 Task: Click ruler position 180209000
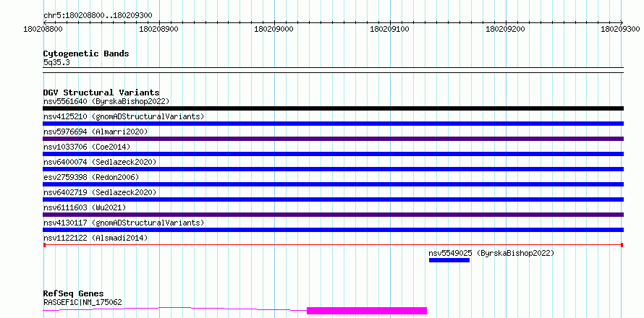coord(274,29)
